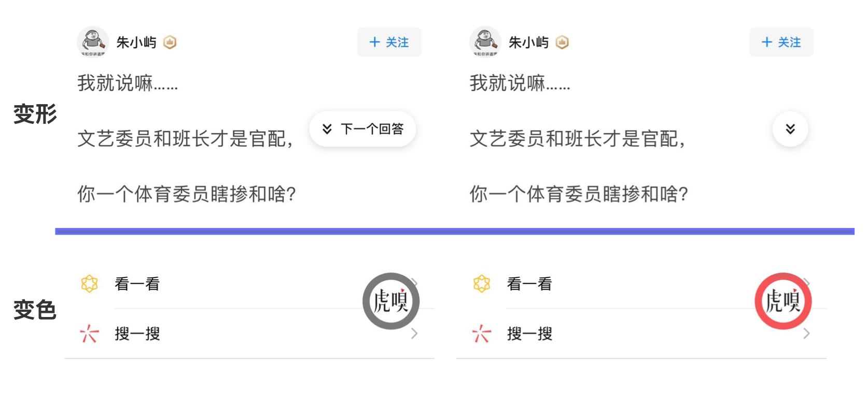Screen dimensions: 868x403
Task: Toggle follow on left 朱小屿 via 关注
Action: click(x=389, y=42)
